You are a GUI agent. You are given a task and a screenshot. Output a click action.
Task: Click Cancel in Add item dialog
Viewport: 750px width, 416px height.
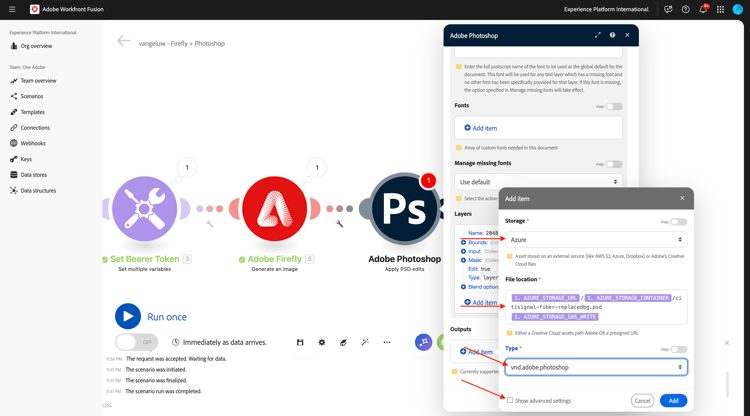click(642, 401)
